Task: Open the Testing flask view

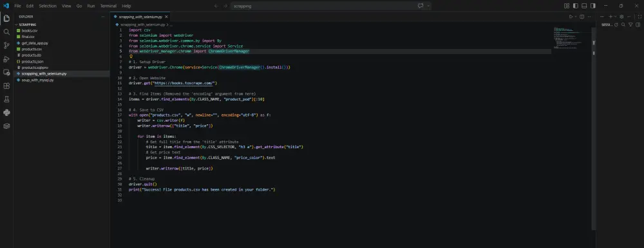Action: 6,99
